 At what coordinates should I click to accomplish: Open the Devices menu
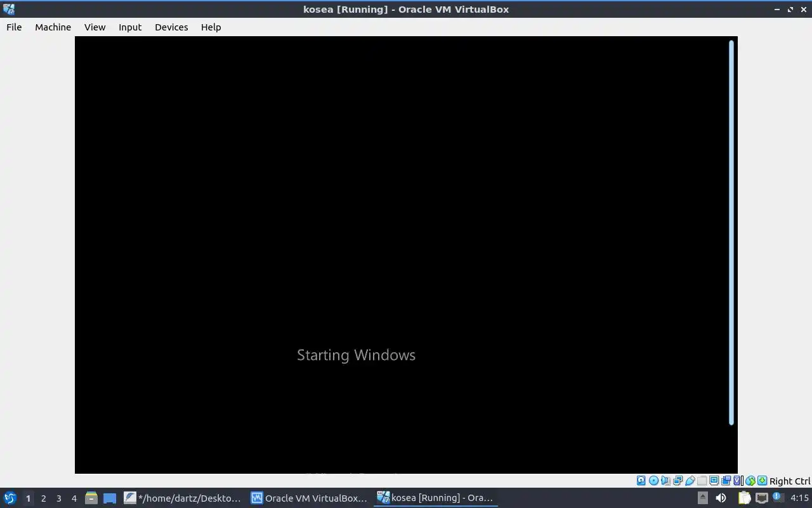(171, 27)
